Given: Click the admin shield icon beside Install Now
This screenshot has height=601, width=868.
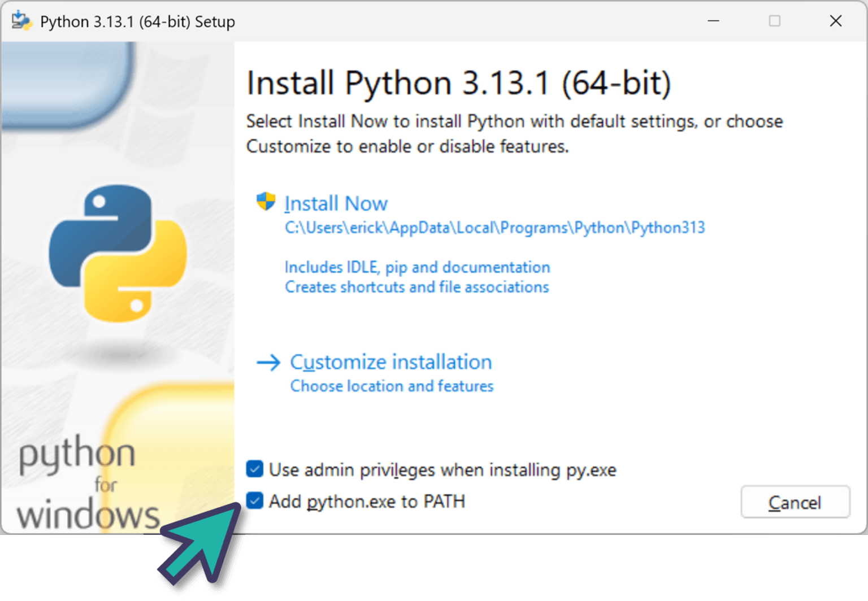Looking at the screenshot, I should [x=266, y=201].
